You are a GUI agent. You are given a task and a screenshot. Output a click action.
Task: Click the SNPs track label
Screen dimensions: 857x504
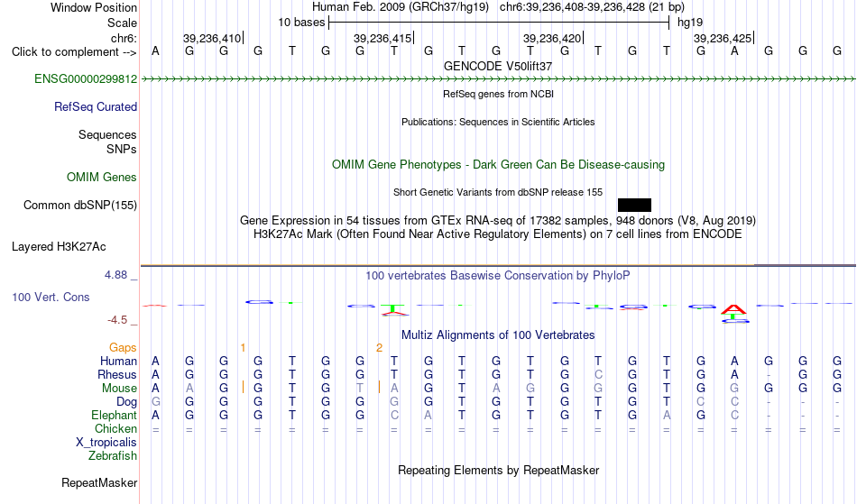[122, 149]
